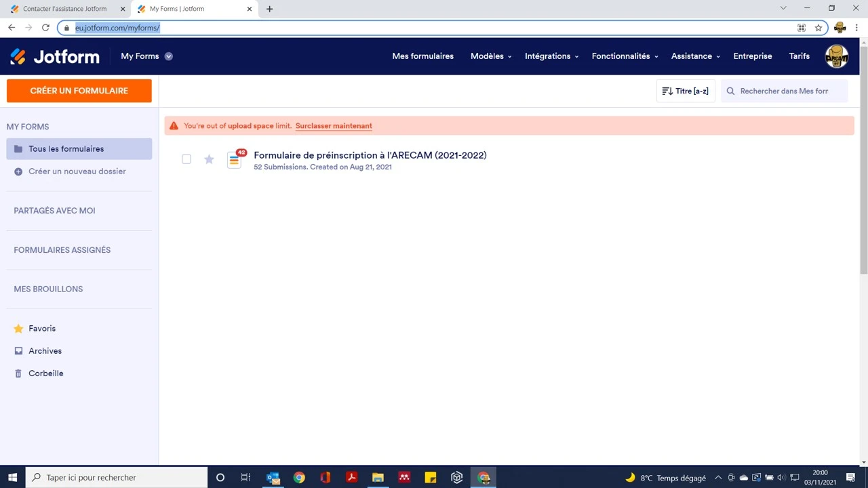868x488 pixels.
Task: Open the Corbeille (trash) in the sidebar
Action: click(45, 373)
